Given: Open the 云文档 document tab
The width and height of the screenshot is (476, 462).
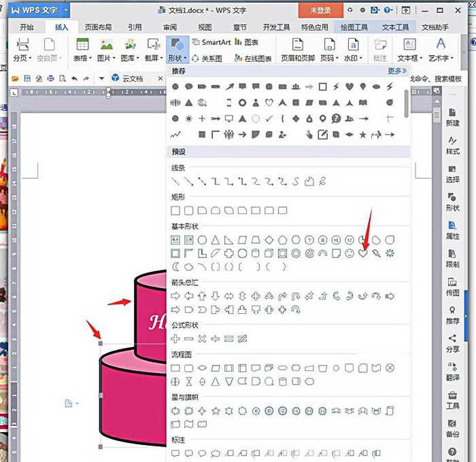Looking at the screenshot, I should point(133,78).
